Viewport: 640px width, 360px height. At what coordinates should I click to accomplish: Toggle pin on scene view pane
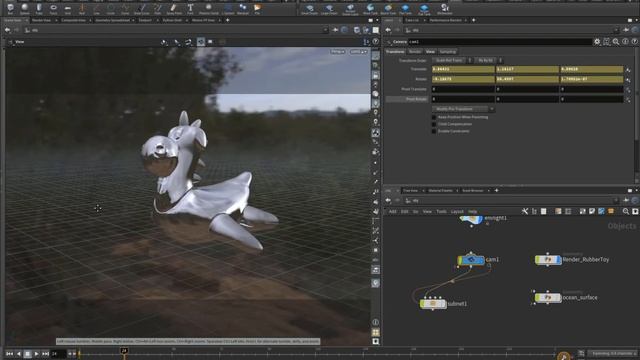tap(335, 30)
